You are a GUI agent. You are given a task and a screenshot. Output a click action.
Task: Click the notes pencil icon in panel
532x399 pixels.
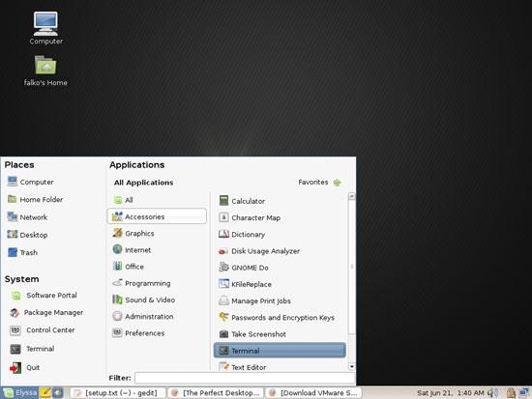45,392
